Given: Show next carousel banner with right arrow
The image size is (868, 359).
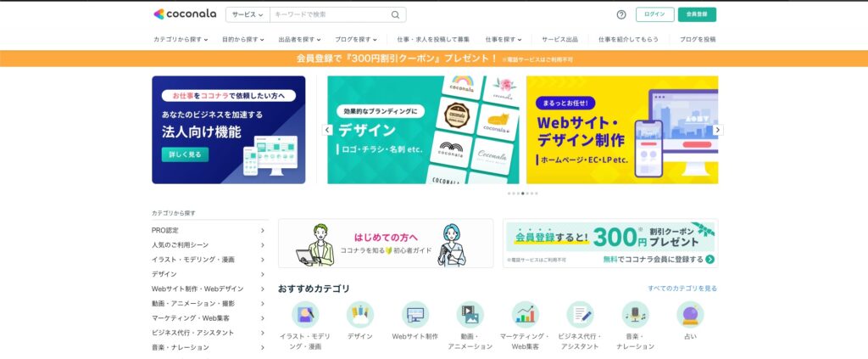Looking at the screenshot, I should (x=718, y=130).
